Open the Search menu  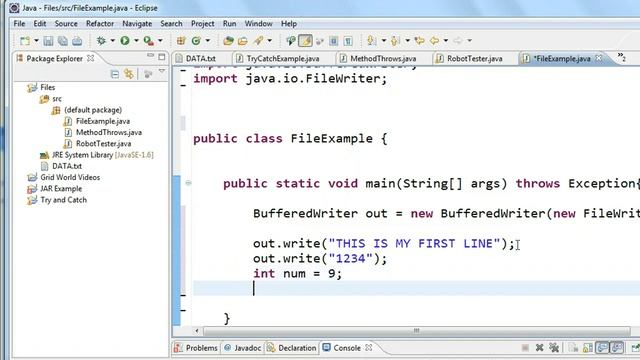point(171,24)
